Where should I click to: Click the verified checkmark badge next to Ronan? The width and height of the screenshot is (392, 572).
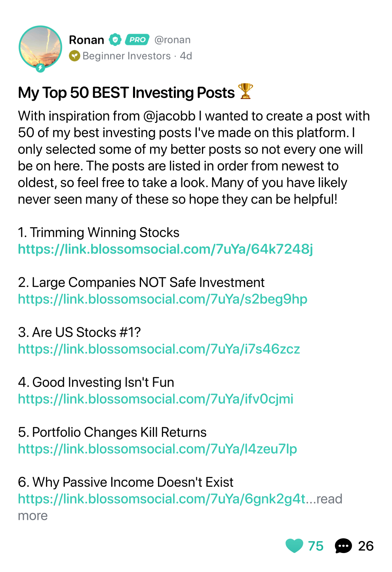(x=115, y=40)
